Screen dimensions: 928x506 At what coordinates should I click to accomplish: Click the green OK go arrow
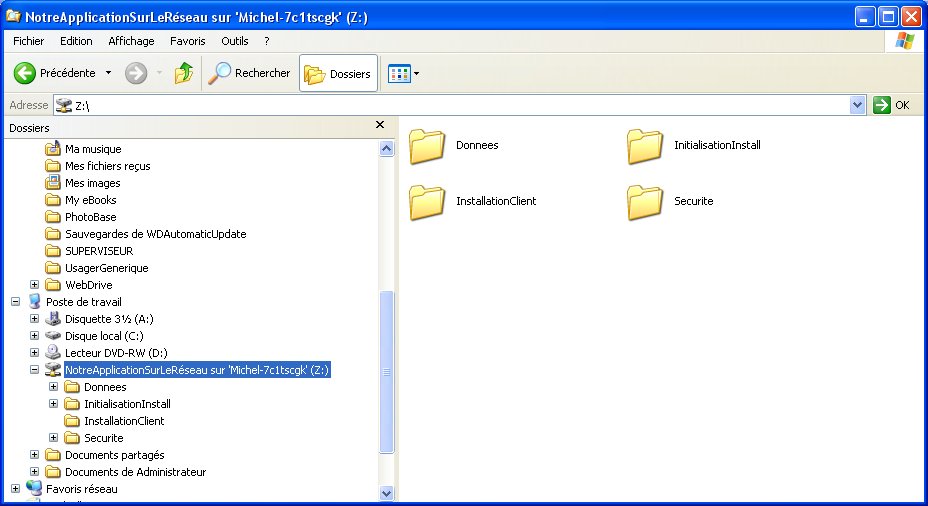(x=881, y=105)
